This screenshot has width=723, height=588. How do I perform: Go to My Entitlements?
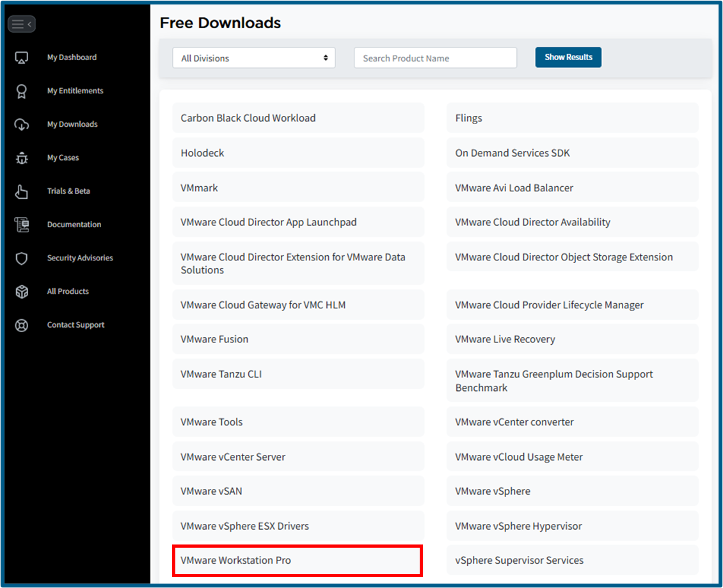tap(75, 91)
